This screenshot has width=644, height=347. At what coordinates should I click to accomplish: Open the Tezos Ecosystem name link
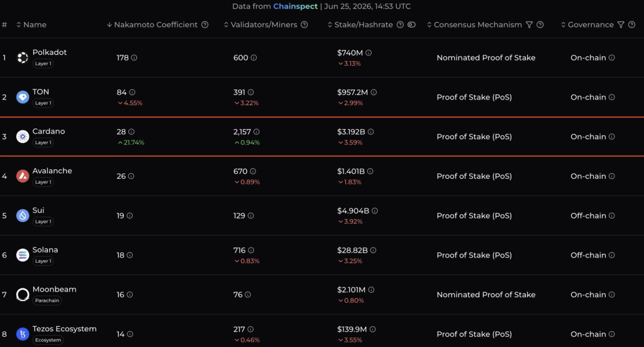(65, 329)
